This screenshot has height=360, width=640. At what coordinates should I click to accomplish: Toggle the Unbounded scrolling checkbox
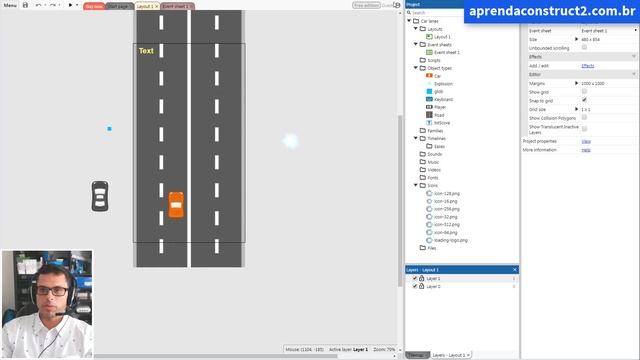(584, 47)
